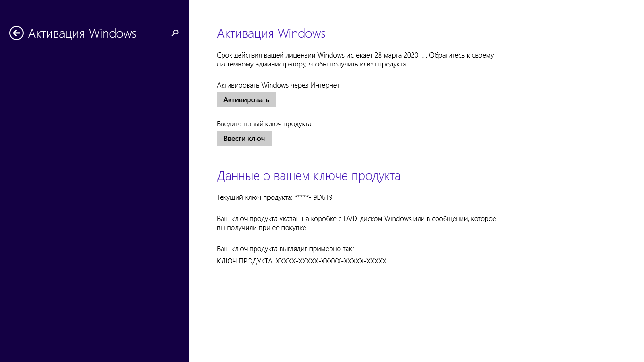Click the Ввести ключ button
644x362 pixels.
[244, 138]
